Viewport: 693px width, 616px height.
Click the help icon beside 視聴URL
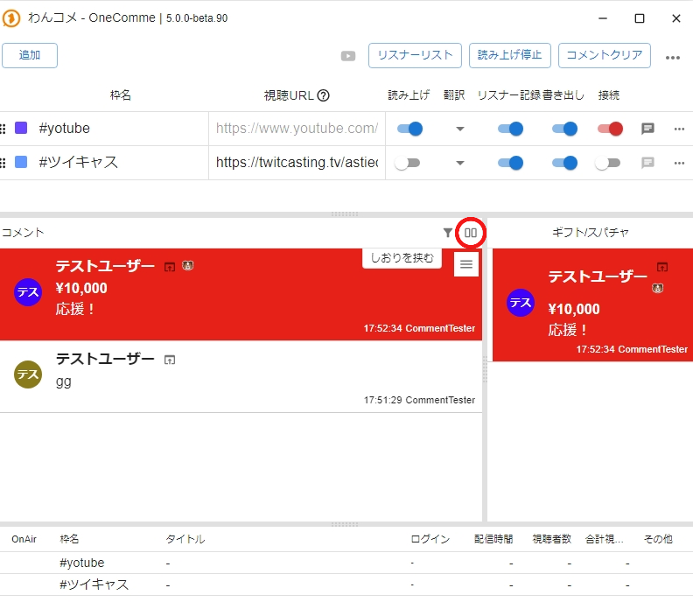pyautogui.click(x=323, y=95)
